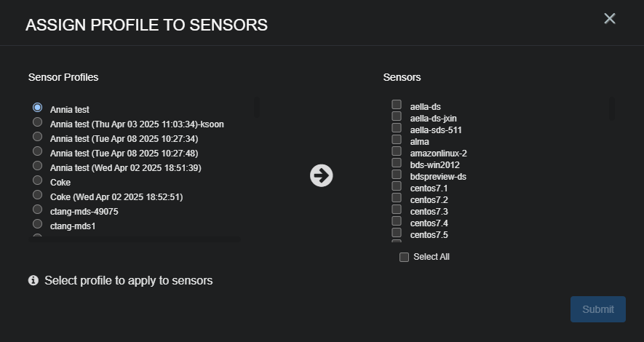Choose the 'Coke' sensor profile

tap(38, 180)
